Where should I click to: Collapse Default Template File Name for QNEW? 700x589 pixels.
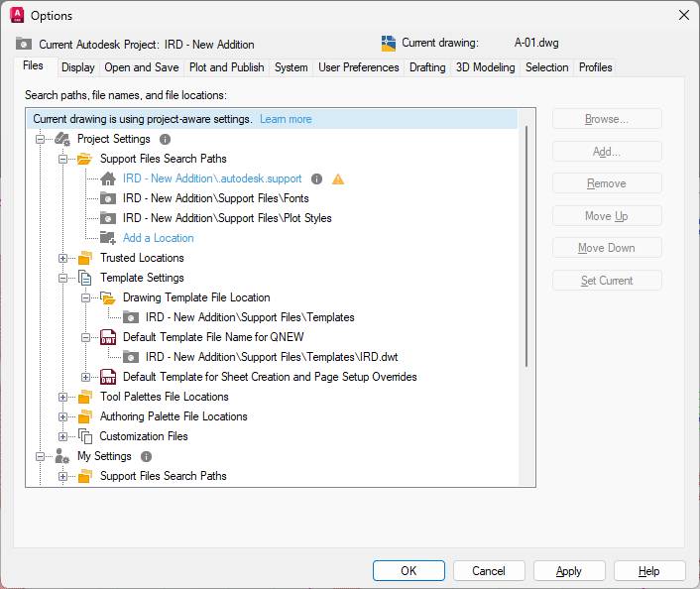coord(85,337)
